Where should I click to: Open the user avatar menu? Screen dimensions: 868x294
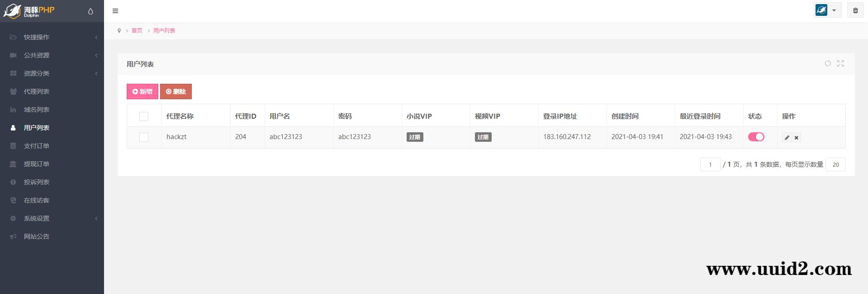tap(827, 10)
